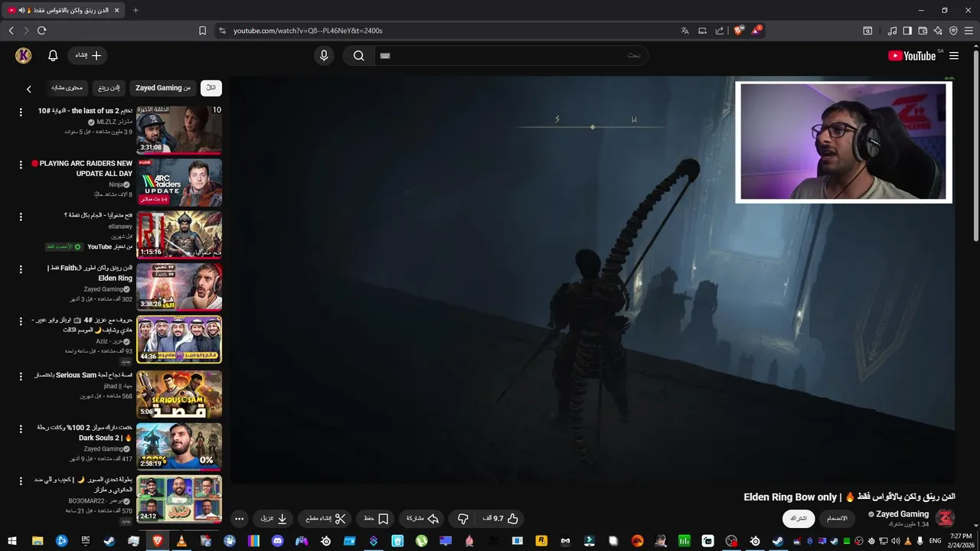
Task: Create a clip with scissors button
Action: [325, 519]
